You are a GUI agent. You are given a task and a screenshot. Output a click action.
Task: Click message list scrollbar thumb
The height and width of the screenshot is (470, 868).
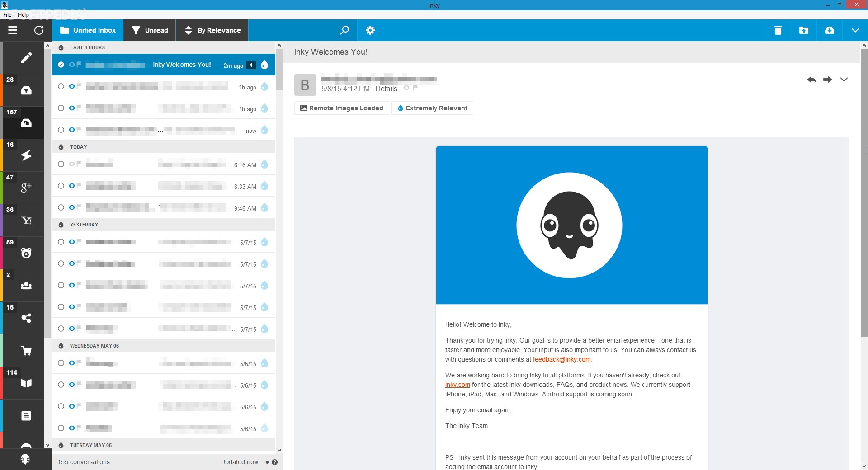279,70
